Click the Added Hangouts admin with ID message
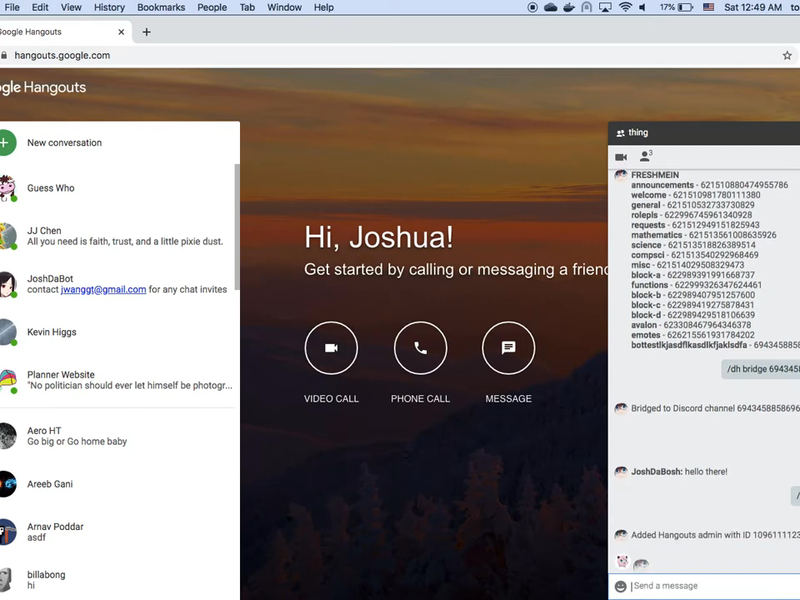The image size is (800, 600). (715, 535)
